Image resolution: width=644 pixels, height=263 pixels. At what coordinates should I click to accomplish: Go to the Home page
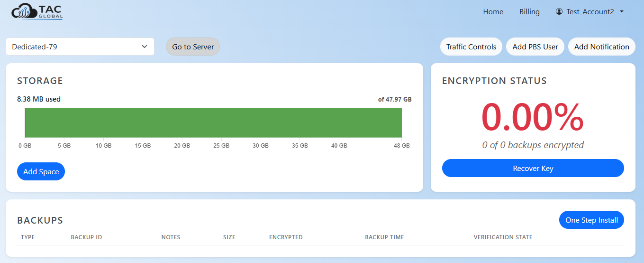(x=493, y=11)
